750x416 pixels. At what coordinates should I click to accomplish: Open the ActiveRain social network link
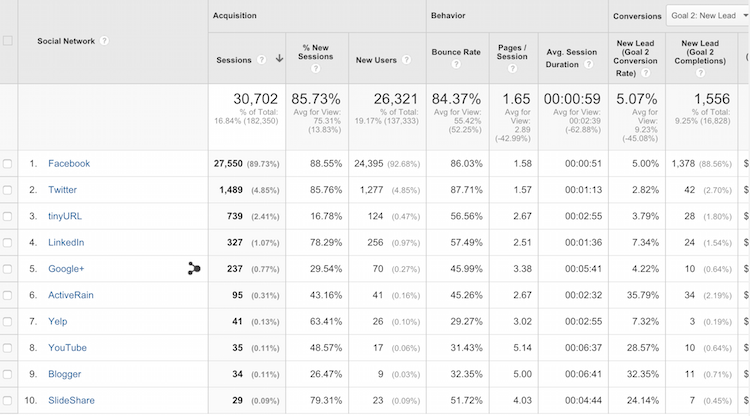pos(71,295)
